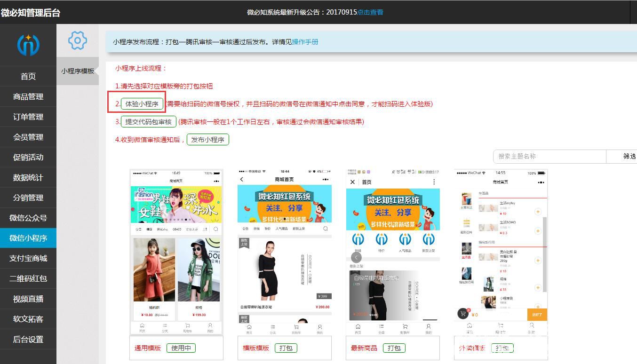Open 二维码红包 section
Image resolution: width=637 pixels, height=364 pixels.
pos(28,278)
